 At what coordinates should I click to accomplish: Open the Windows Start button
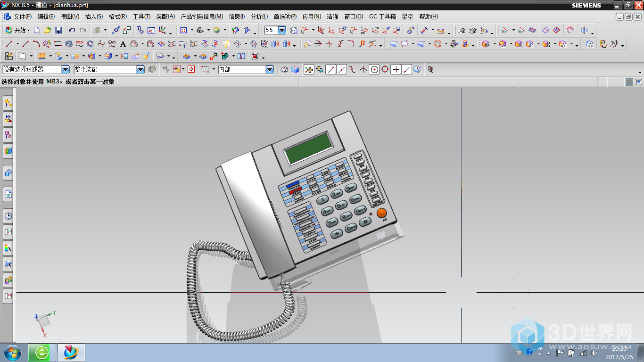pos(12,353)
